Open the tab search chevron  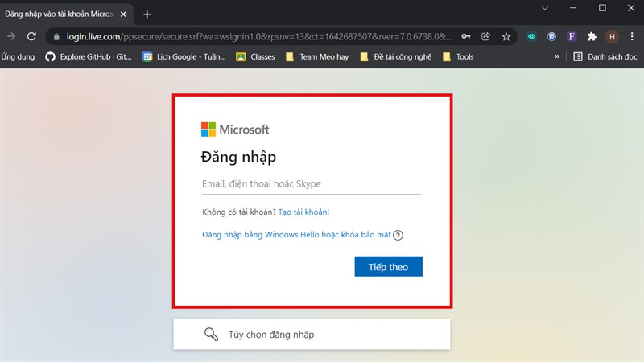click(x=545, y=8)
